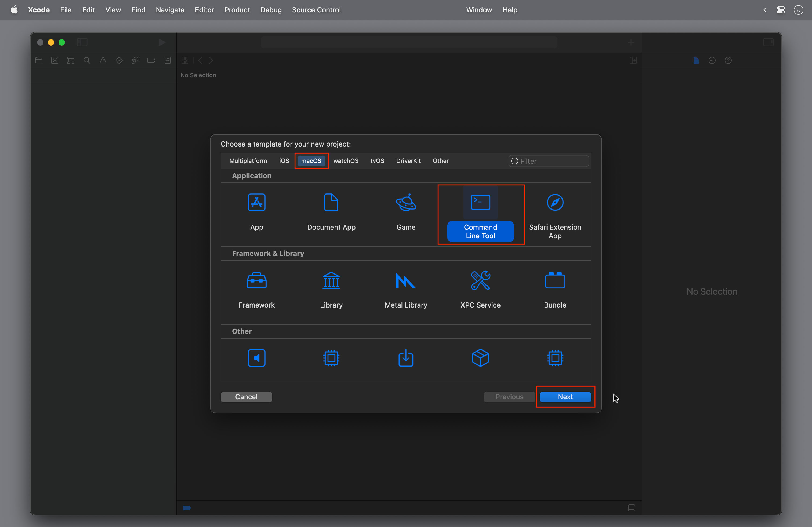Select the download-arrow installer template under Other
The image size is (812, 527).
pos(406,358)
